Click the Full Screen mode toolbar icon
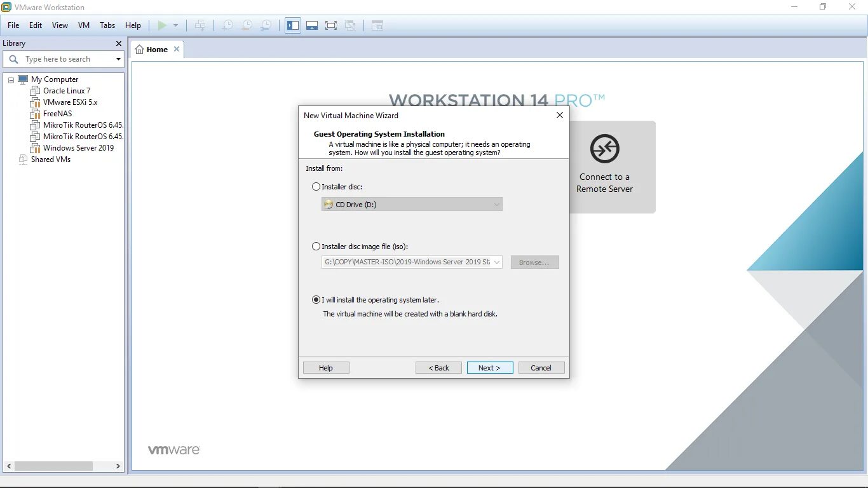This screenshot has height=488, width=868. pyautogui.click(x=331, y=25)
